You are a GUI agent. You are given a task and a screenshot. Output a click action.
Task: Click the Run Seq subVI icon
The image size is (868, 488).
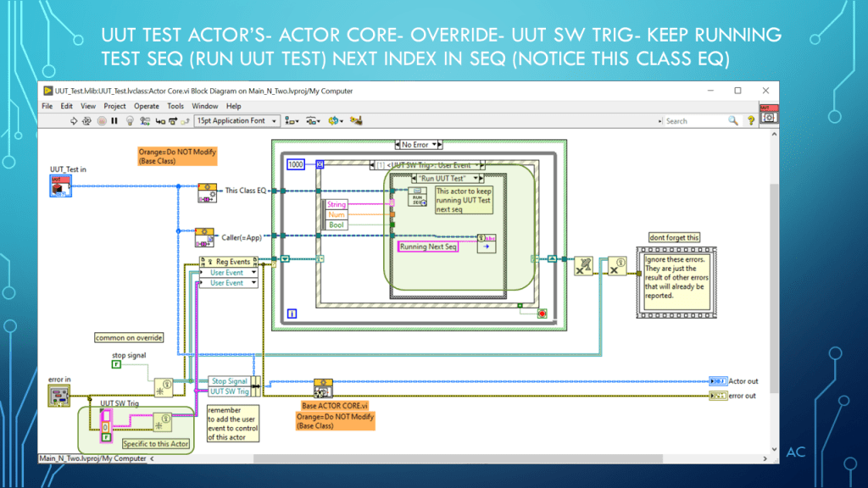click(416, 197)
